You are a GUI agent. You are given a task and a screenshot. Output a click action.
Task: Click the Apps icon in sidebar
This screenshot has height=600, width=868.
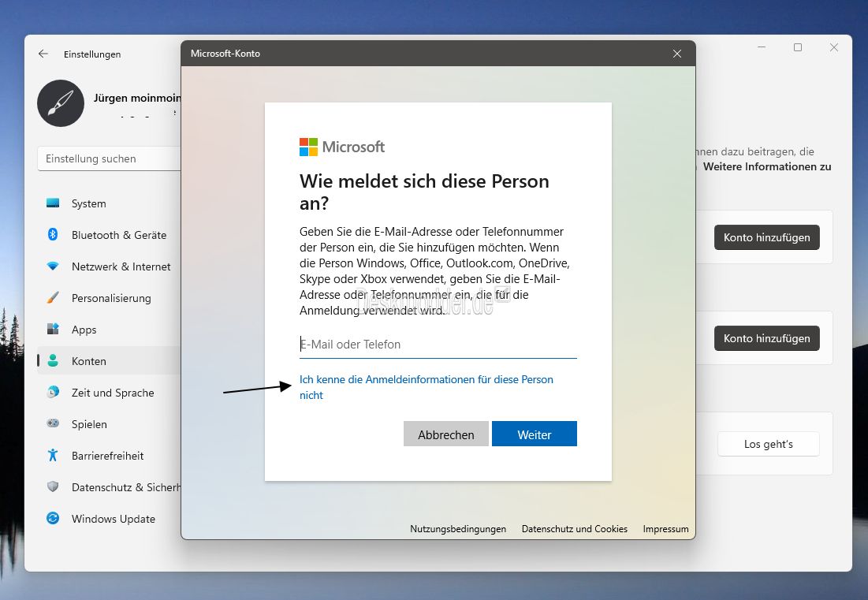click(53, 330)
